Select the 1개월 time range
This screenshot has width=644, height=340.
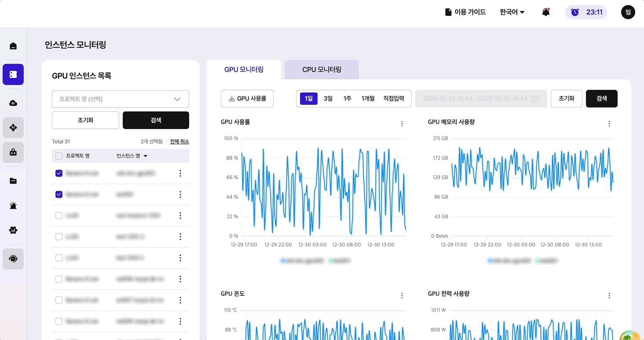tap(368, 99)
